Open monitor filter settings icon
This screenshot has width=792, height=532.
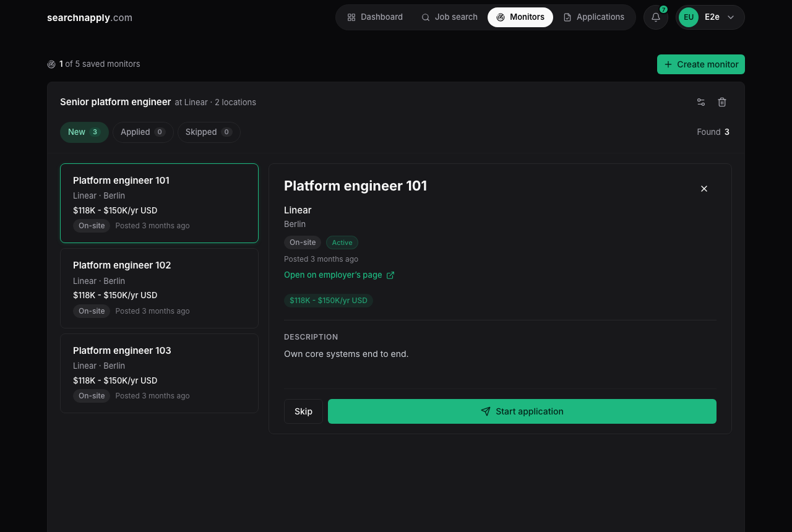(701, 102)
